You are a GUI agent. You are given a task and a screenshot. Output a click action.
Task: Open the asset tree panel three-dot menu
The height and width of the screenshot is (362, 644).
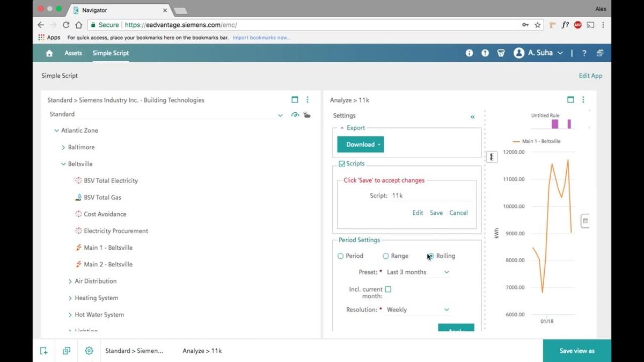pos(308,99)
